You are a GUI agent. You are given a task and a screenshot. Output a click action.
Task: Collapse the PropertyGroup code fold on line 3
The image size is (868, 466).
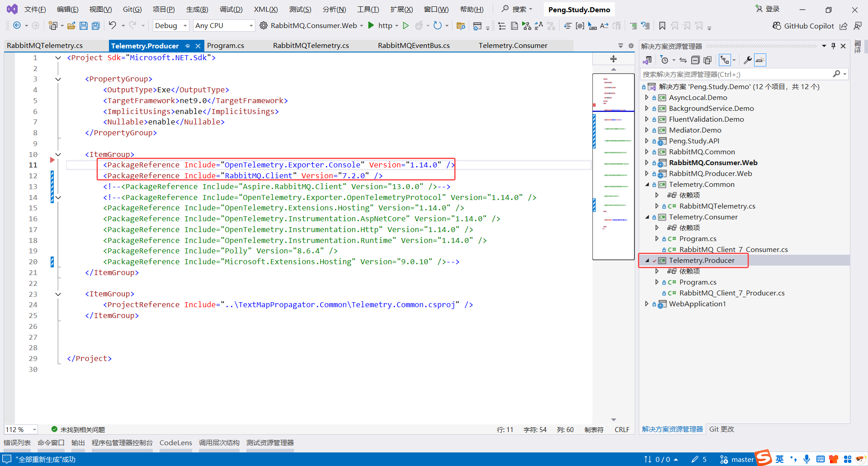pyautogui.click(x=58, y=79)
